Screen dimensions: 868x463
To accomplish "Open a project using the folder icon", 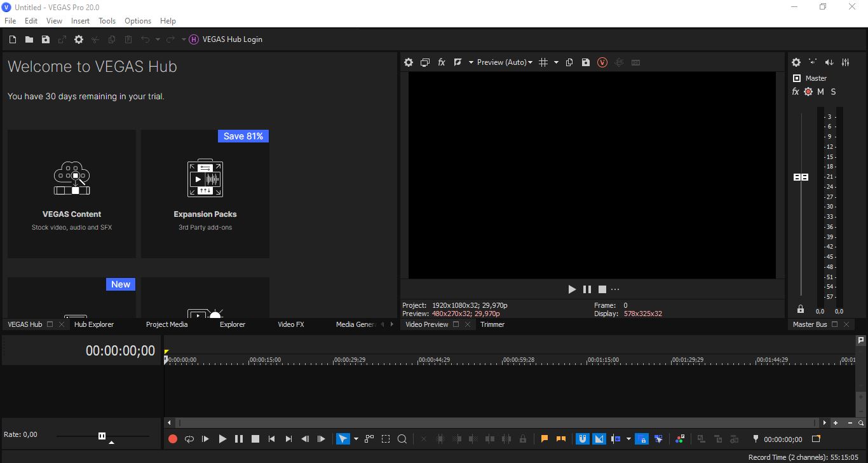I will [x=29, y=39].
